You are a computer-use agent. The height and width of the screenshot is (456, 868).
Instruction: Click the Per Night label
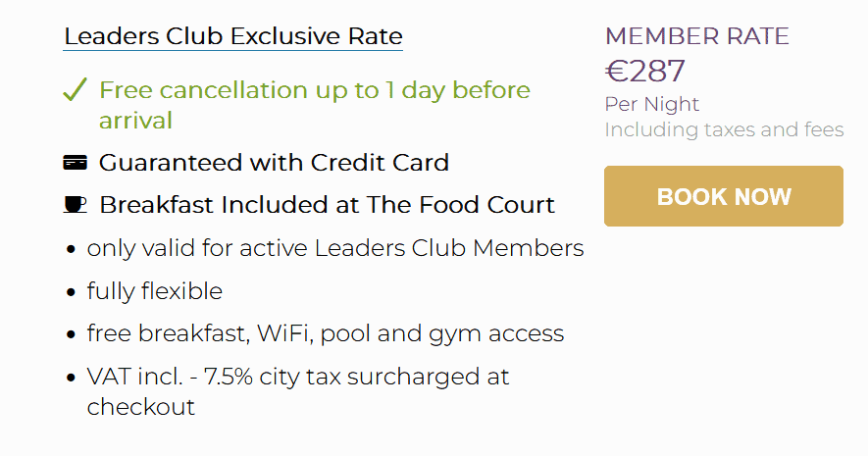click(651, 104)
